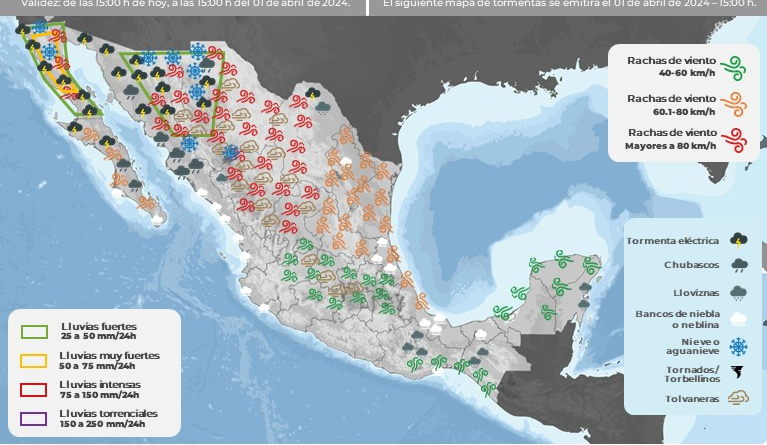Click the red Lluvias intensas rectangle swatch
The width and height of the screenshot is (767, 445).
35,389
